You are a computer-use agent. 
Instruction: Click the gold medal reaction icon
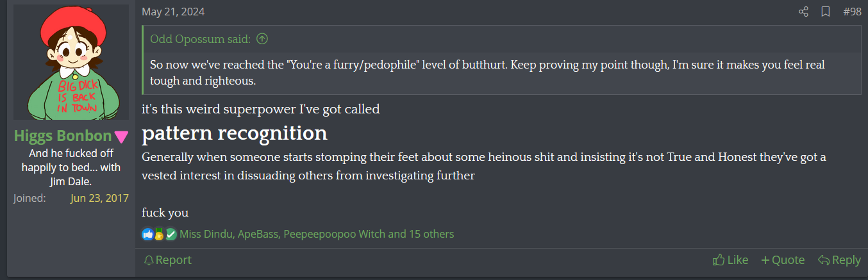tap(159, 235)
